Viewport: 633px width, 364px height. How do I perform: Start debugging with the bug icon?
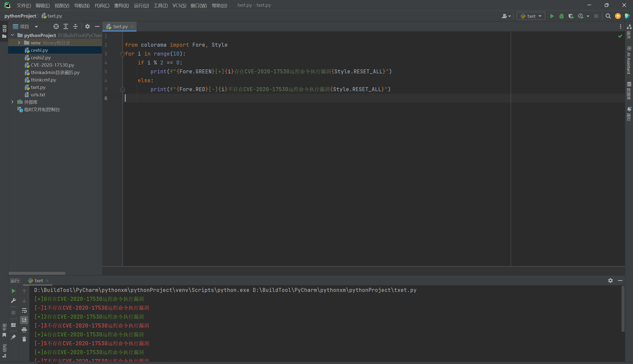(561, 16)
